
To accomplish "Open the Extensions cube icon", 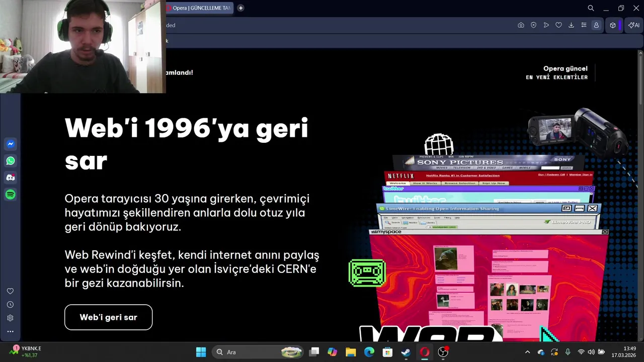I will pos(613,25).
